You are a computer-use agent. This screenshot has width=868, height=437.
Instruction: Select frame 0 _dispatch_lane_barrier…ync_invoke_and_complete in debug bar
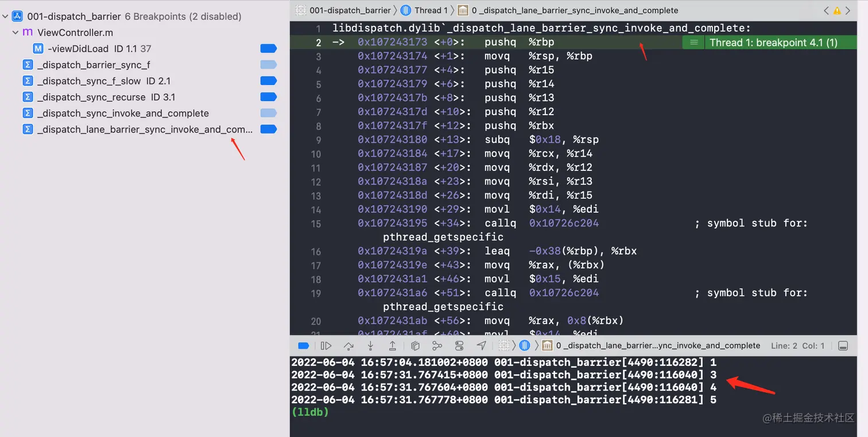tap(651, 345)
